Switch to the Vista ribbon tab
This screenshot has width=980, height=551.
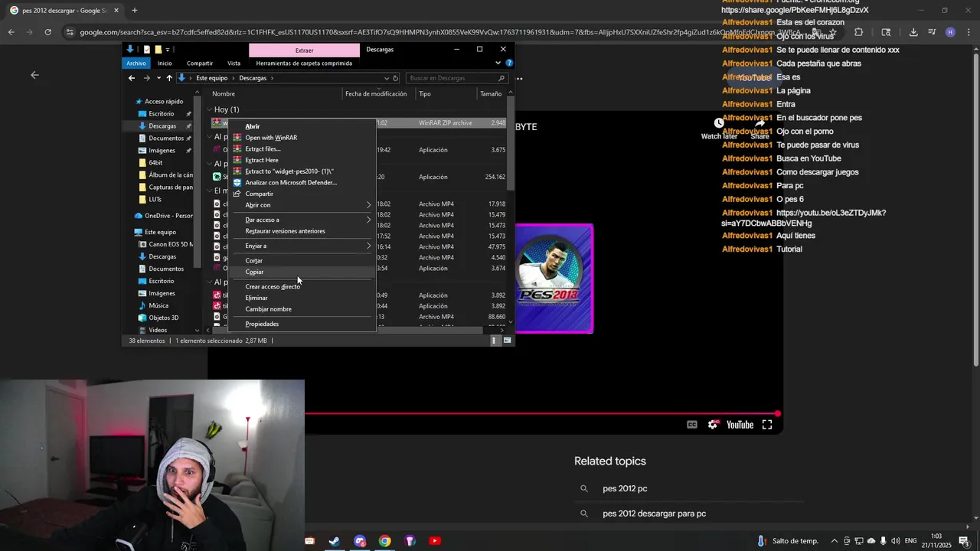pos(234,64)
